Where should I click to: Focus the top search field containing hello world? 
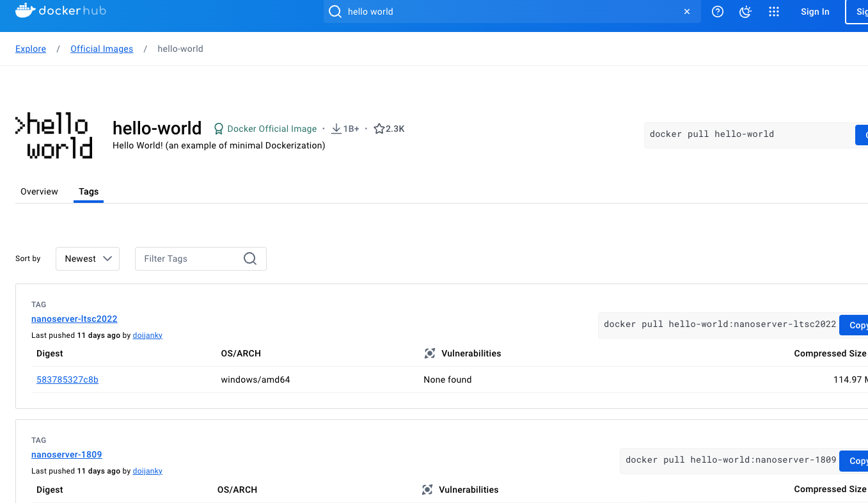(x=512, y=12)
